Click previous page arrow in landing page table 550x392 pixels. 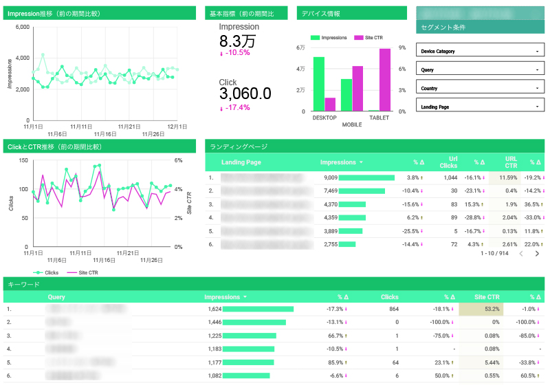520,254
